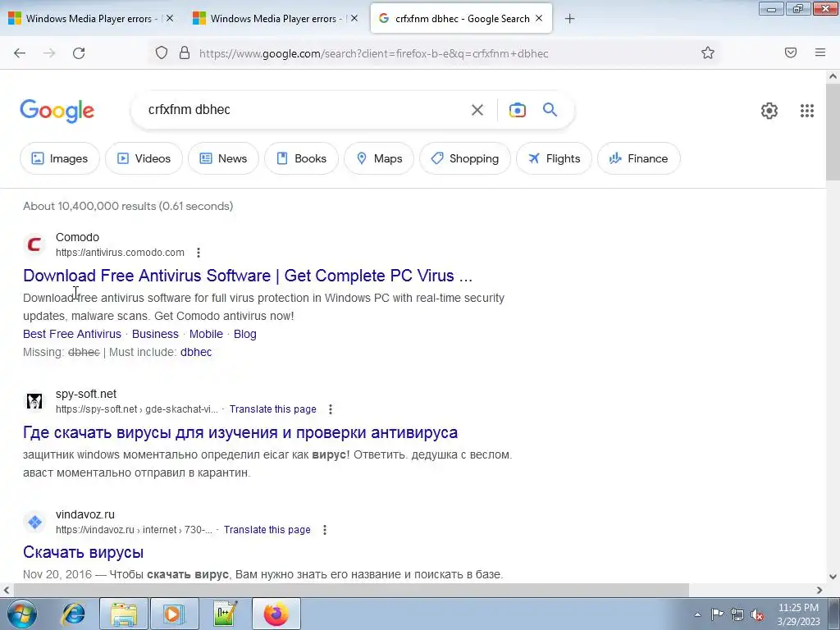The image size is (840, 630).
Task: Open the taskbar clock and date
Action: coord(798,614)
